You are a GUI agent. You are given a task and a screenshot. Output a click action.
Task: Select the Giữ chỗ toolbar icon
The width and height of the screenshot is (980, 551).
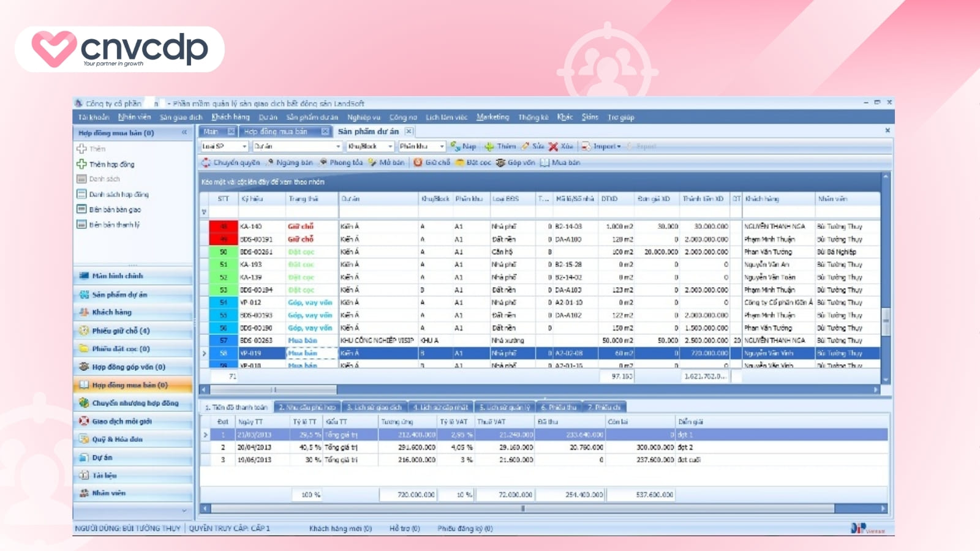(x=431, y=162)
